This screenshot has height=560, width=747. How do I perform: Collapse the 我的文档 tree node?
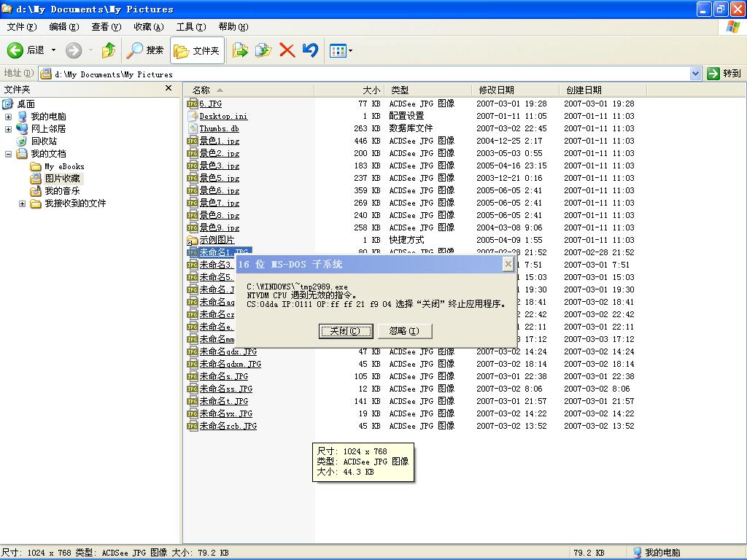click(8, 154)
